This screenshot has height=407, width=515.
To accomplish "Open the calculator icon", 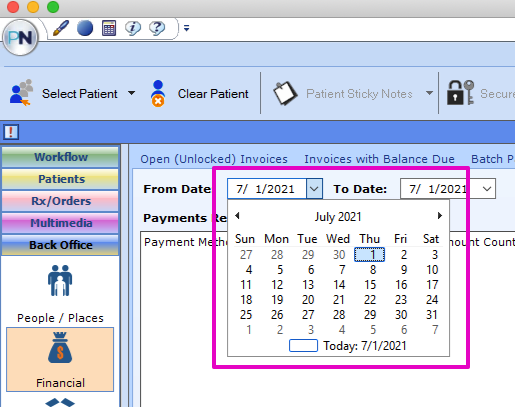I will click(109, 28).
